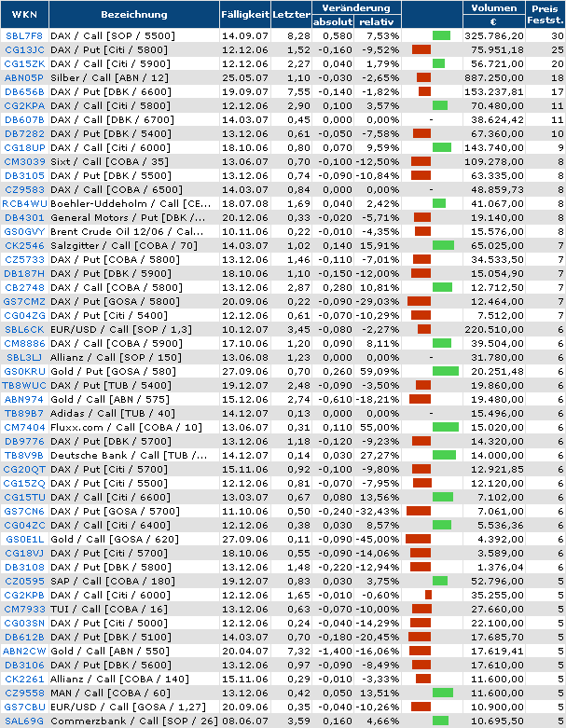Select maturity date 18.07.08
566x728 pixels.
[x=245, y=203]
